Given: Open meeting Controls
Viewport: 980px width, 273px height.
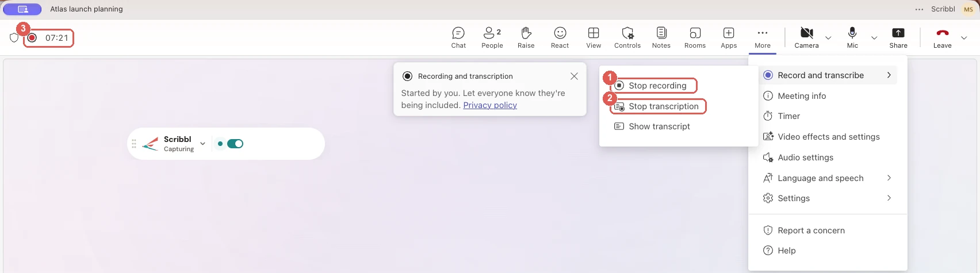Looking at the screenshot, I should pos(627,37).
